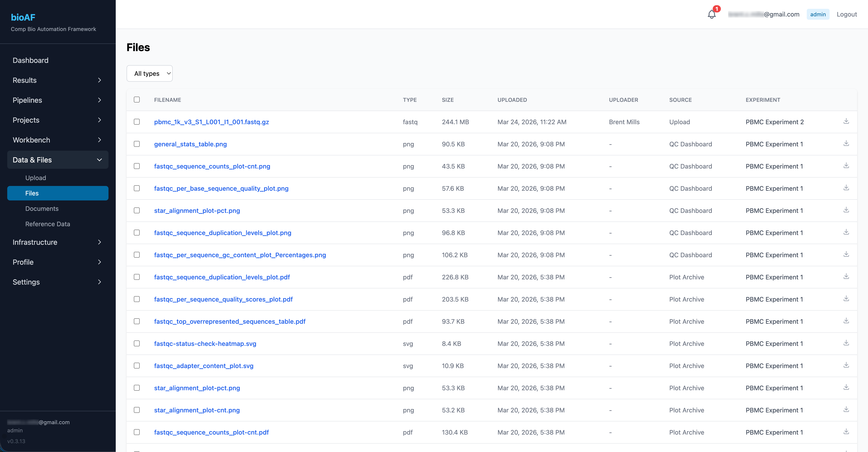Download general_stats_table.png using its download icon
The image size is (868, 452).
point(846,143)
